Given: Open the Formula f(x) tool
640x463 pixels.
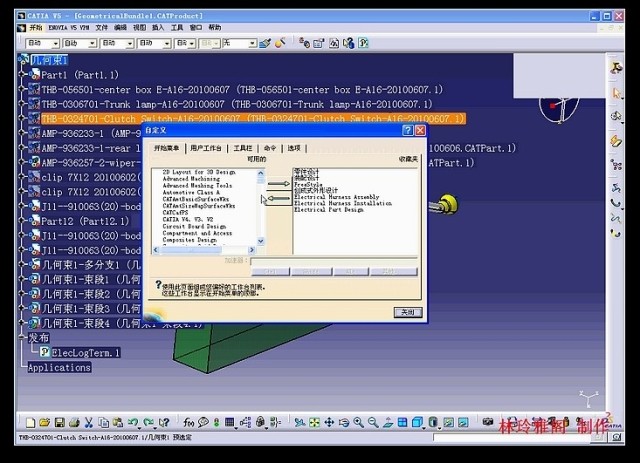Looking at the screenshot, I should point(188,423).
